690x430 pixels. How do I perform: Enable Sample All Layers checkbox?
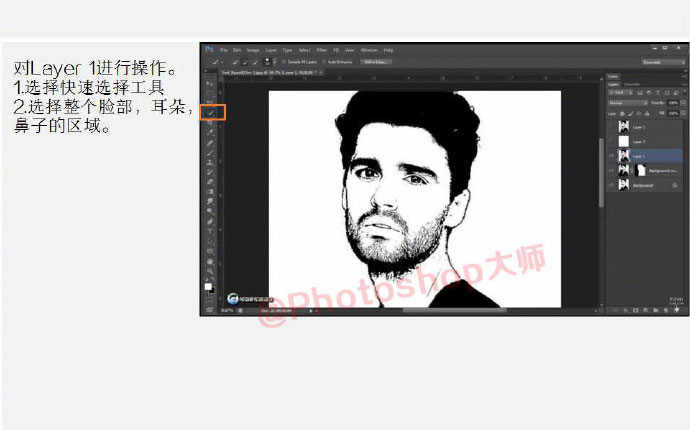click(x=284, y=62)
